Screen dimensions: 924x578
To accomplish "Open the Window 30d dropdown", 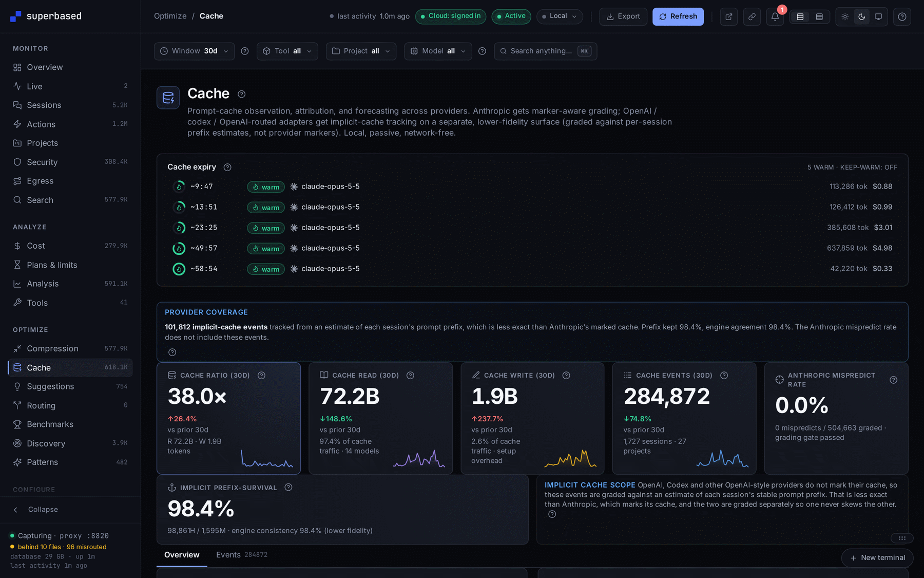I will pos(194,51).
